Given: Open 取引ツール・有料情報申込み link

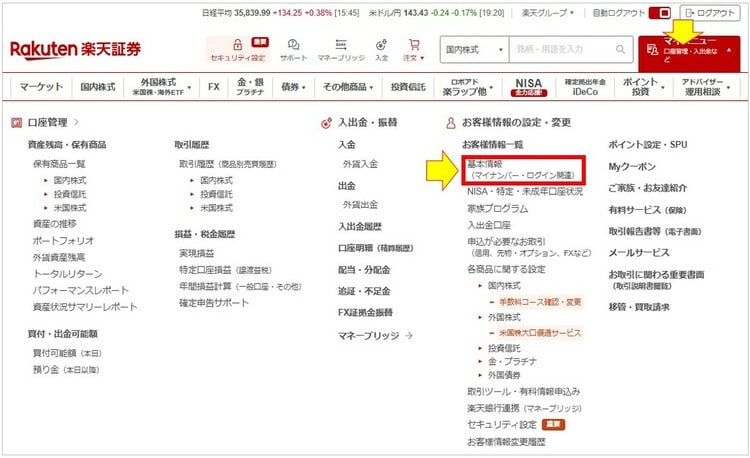Looking at the screenshot, I should point(523,392).
